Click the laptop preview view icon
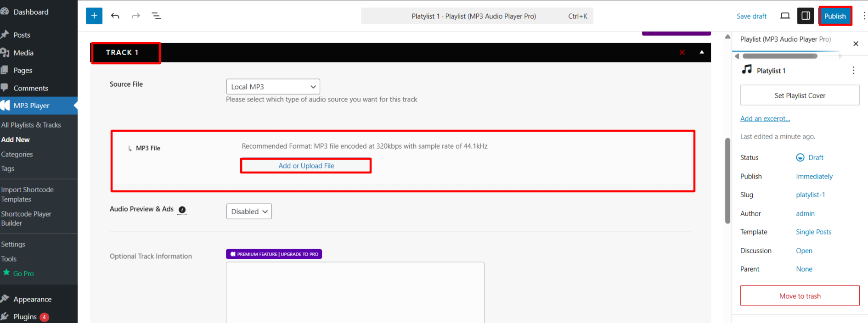 coord(785,16)
